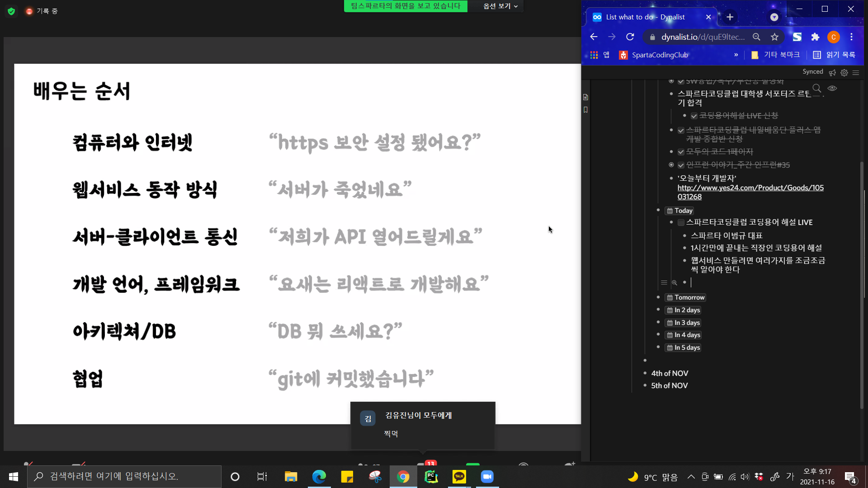868x488 pixels.
Task: Select the Dynalist browser tab
Action: point(645,17)
